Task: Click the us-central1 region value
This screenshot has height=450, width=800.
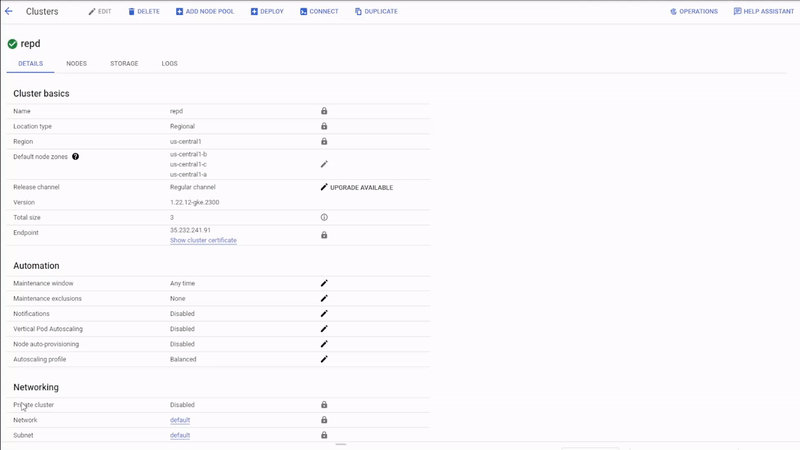Action: pos(186,141)
